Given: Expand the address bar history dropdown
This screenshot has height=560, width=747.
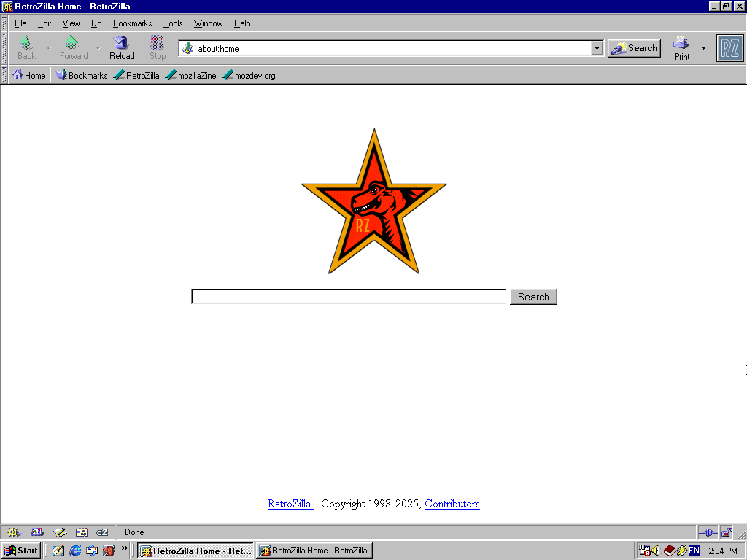Looking at the screenshot, I should [597, 48].
